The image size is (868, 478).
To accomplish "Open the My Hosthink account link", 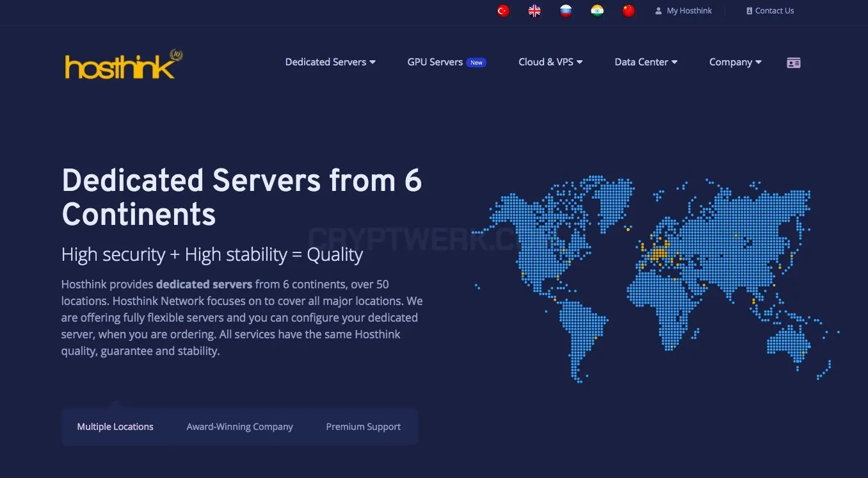I will tap(689, 11).
